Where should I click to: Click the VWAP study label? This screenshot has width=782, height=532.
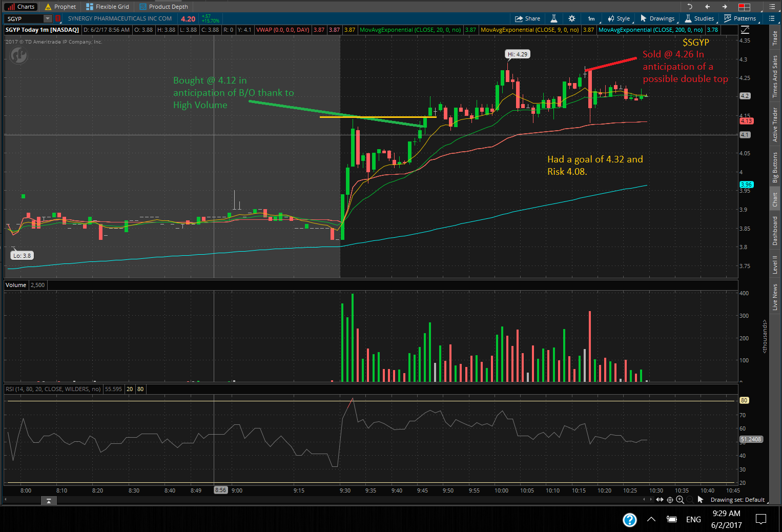point(282,30)
